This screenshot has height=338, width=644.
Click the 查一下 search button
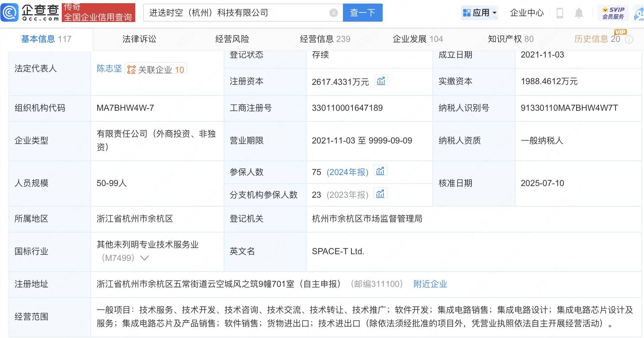[362, 13]
